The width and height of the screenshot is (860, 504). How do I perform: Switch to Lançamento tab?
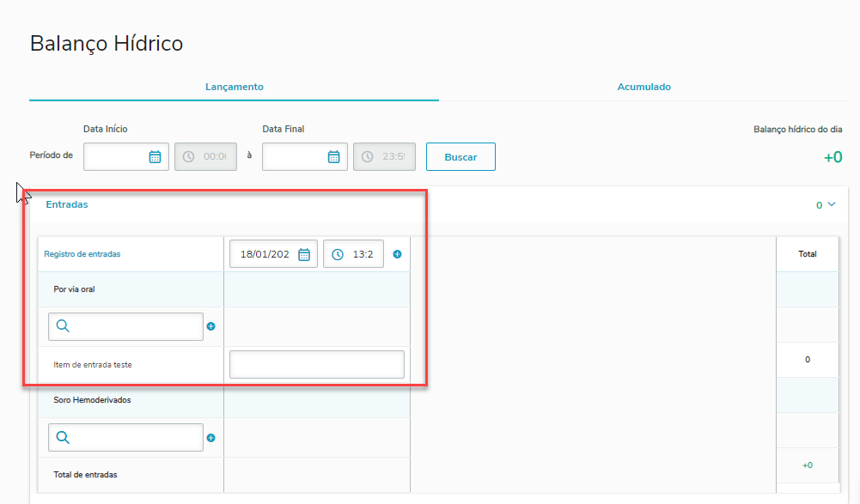tap(235, 87)
